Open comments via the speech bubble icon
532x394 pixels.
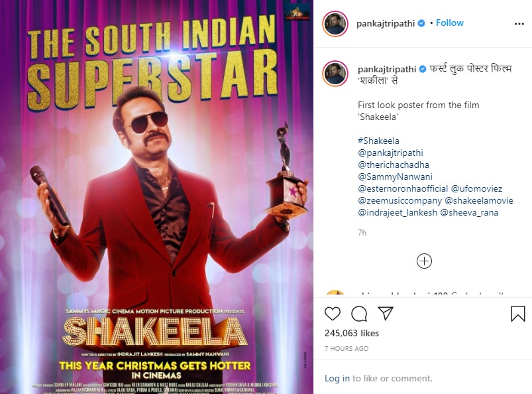point(359,314)
